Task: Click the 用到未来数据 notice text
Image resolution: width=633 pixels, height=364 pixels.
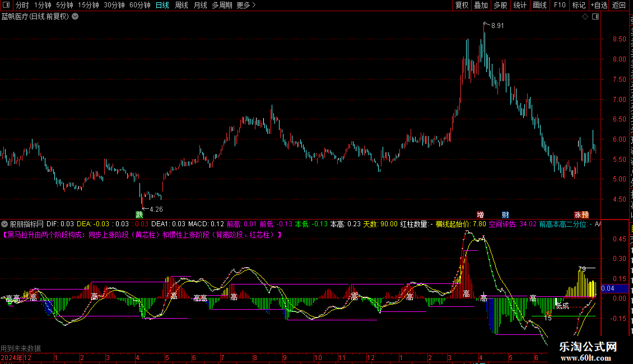Action: tap(21, 348)
